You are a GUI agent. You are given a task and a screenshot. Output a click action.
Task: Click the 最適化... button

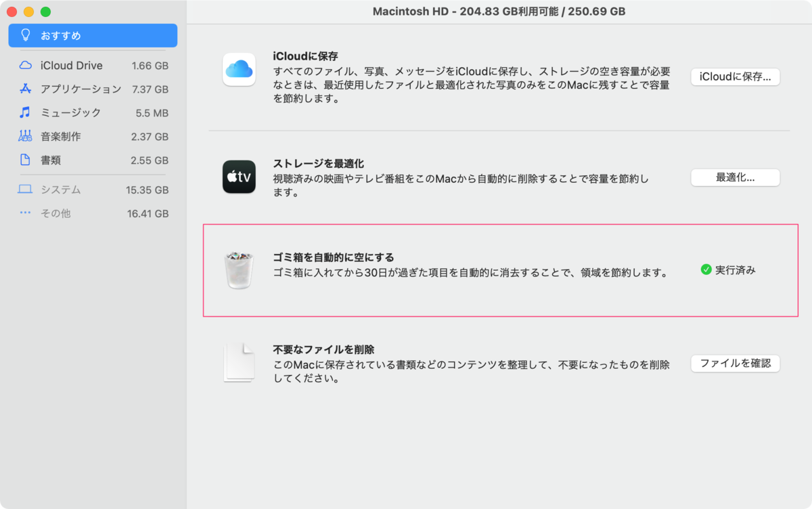(735, 177)
